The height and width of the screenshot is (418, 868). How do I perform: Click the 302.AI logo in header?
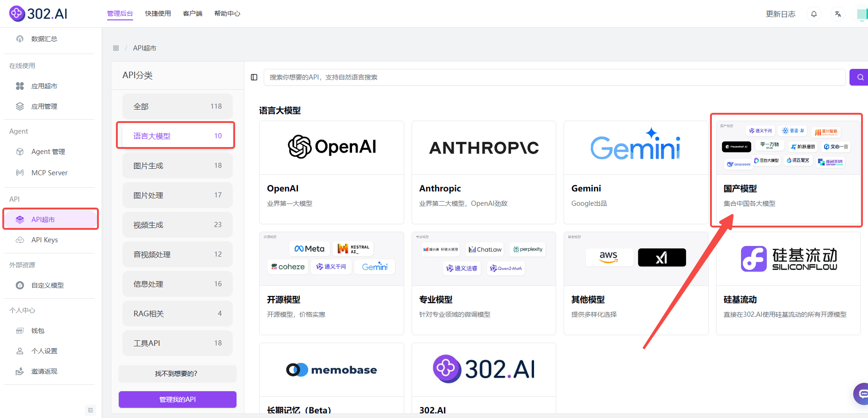[38, 14]
